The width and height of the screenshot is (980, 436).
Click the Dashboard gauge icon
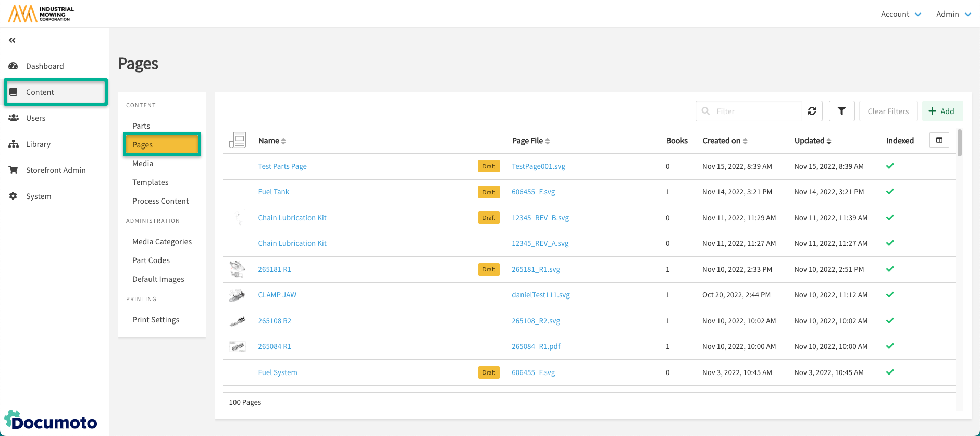(14, 66)
